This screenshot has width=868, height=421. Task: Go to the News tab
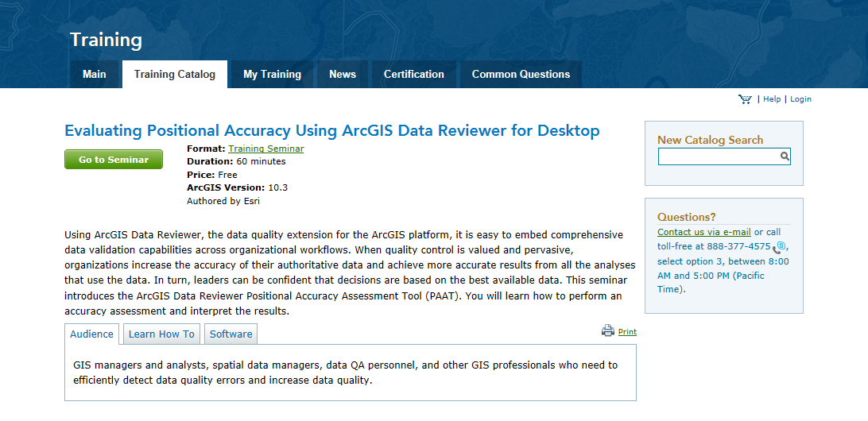(343, 75)
